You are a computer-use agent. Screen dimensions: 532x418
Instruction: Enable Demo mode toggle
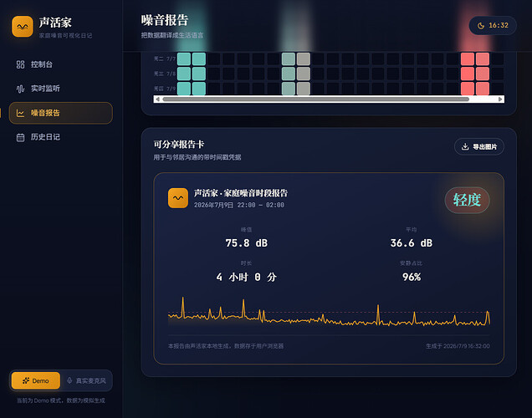point(36,380)
